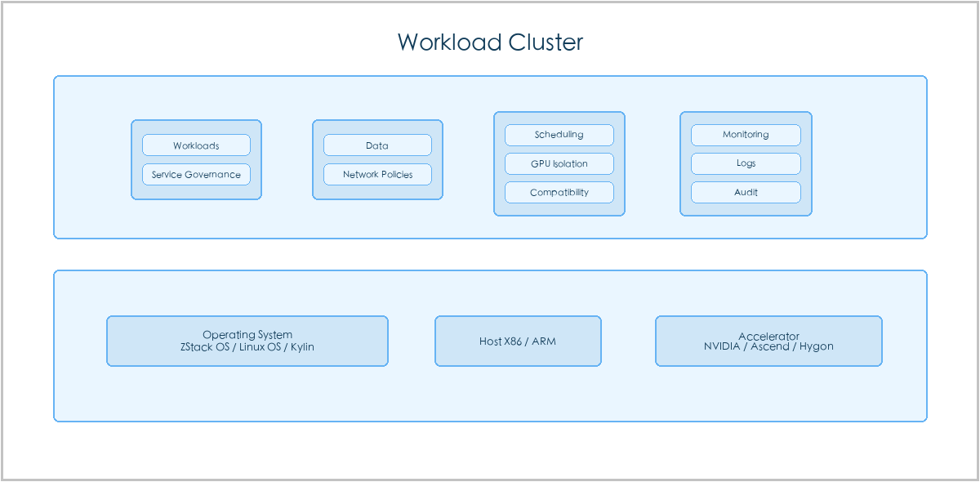The image size is (980, 482).
Task: Click the Compatibility box
Action: 559,193
